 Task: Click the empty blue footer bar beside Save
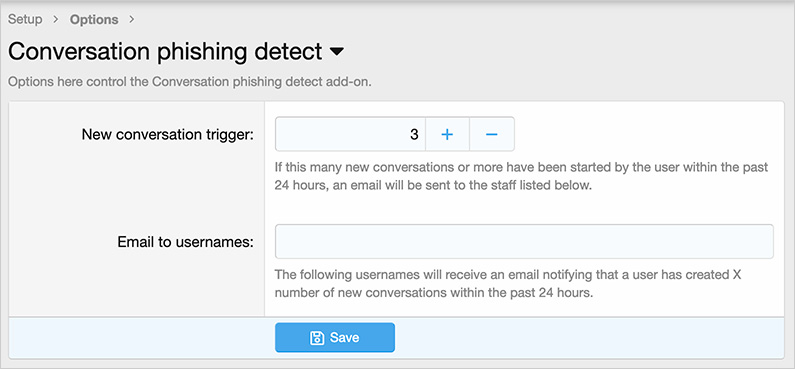coord(588,338)
